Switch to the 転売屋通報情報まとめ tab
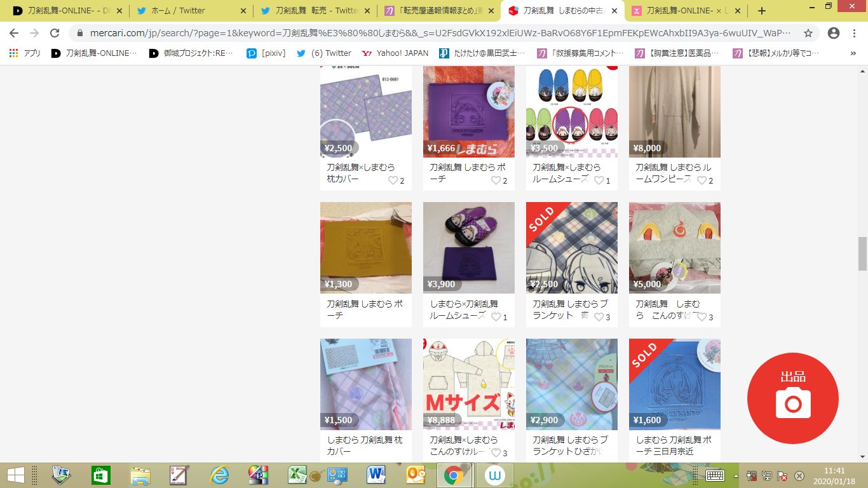The width and height of the screenshot is (868, 488). pos(439,11)
